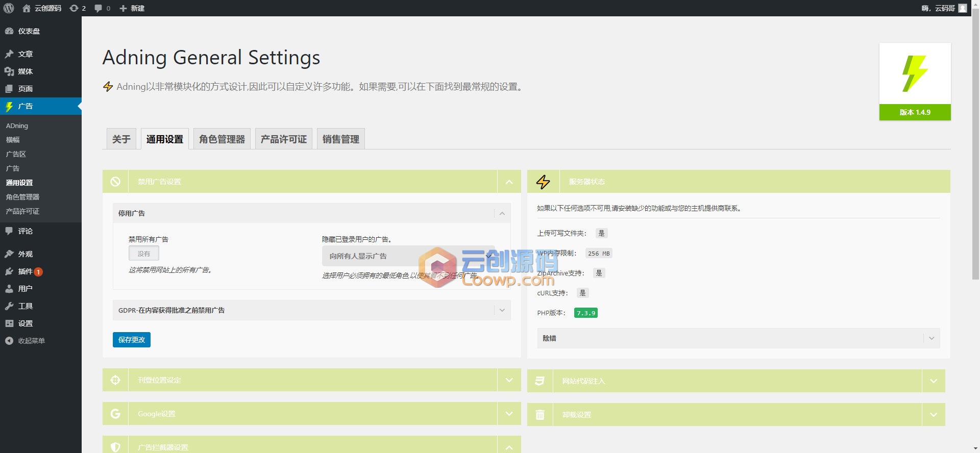Collapse the 停用广告 section
The width and height of the screenshot is (980, 453).
coord(502,213)
